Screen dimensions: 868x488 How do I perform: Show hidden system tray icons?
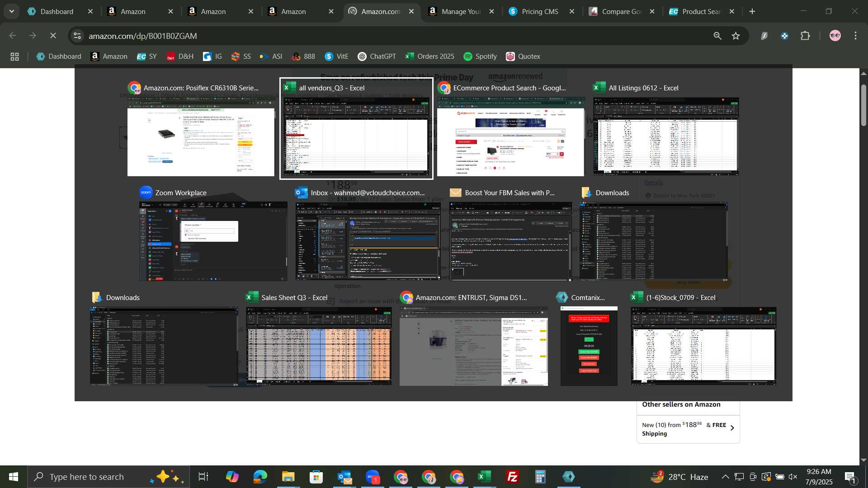tap(725, 477)
